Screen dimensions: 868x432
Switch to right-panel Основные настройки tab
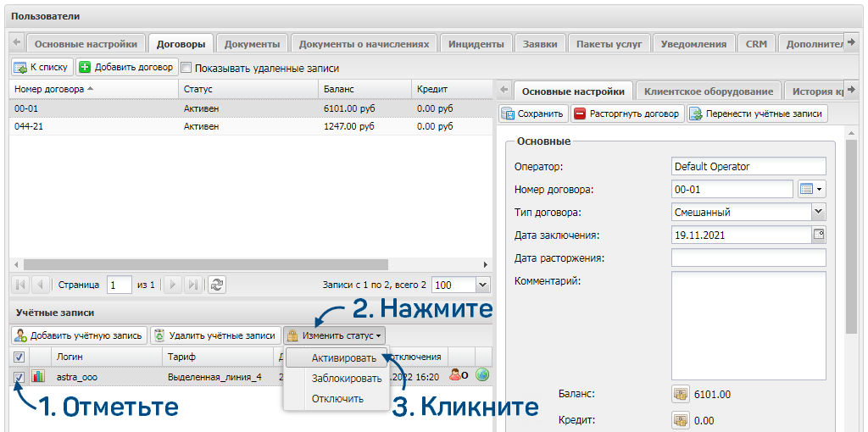(573, 91)
